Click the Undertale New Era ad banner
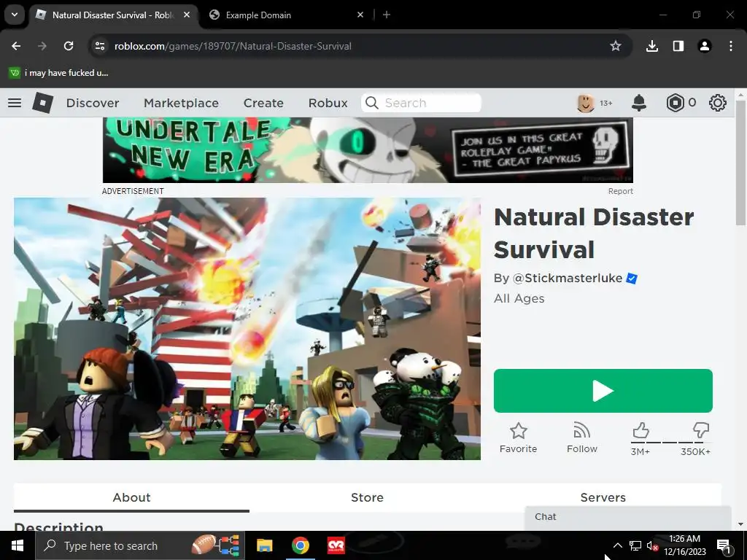747x560 pixels. (x=368, y=150)
